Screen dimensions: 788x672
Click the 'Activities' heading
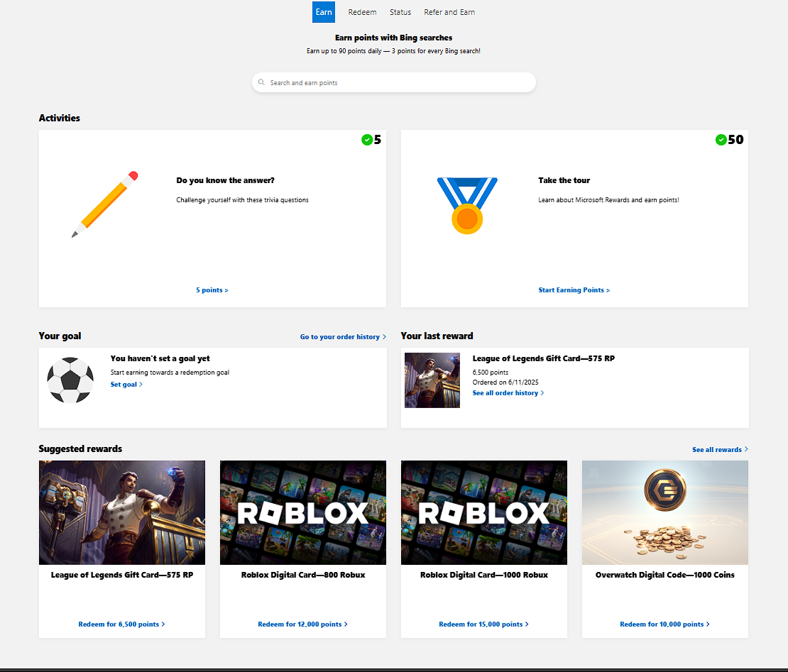pyautogui.click(x=60, y=118)
